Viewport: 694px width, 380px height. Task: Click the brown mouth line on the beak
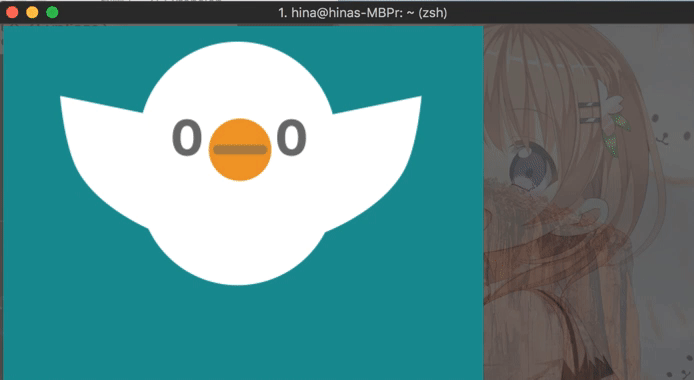(240, 150)
